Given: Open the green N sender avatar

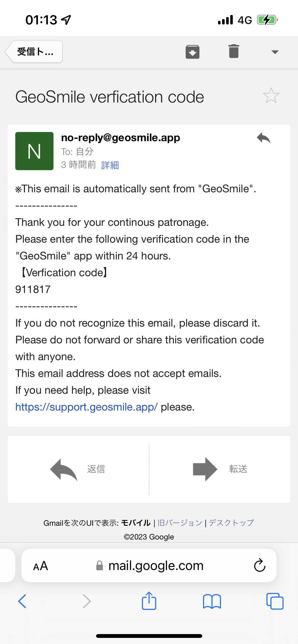Looking at the screenshot, I should [x=34, y=151].
